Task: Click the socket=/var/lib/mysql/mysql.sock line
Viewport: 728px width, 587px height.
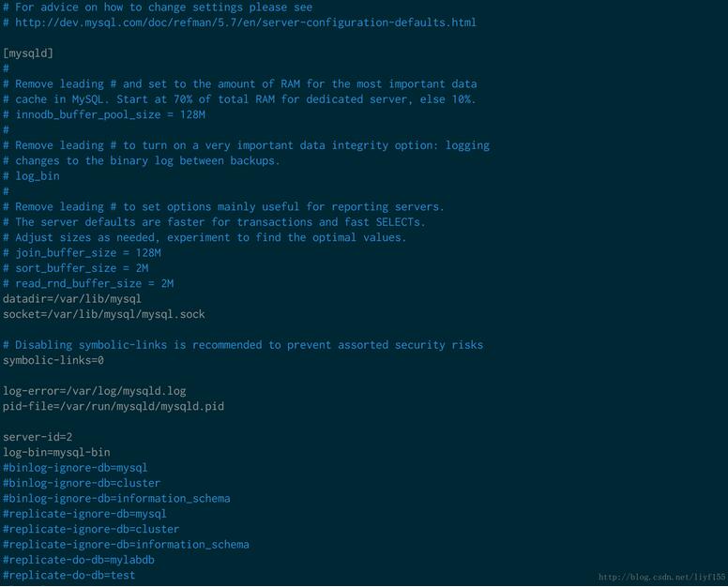Action: (x=103, y=314)
